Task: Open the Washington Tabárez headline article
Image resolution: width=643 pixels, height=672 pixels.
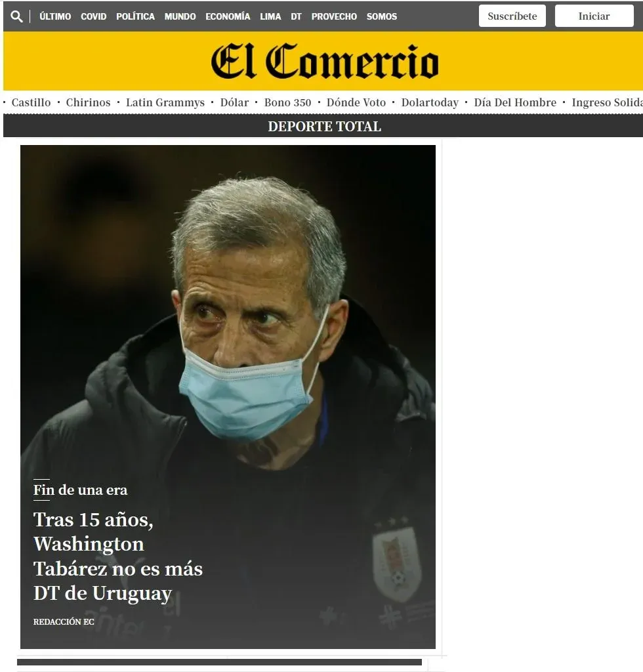Action: click(118, 556)
